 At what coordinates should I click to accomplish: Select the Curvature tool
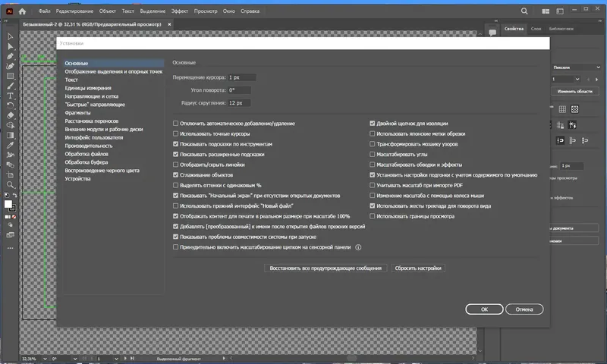coord(11,66)
